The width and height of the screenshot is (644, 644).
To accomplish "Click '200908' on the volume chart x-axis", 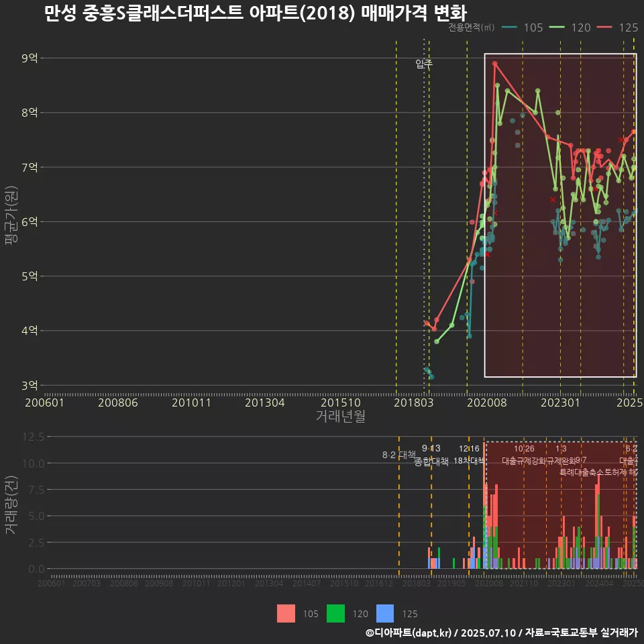I will (159, 583).
